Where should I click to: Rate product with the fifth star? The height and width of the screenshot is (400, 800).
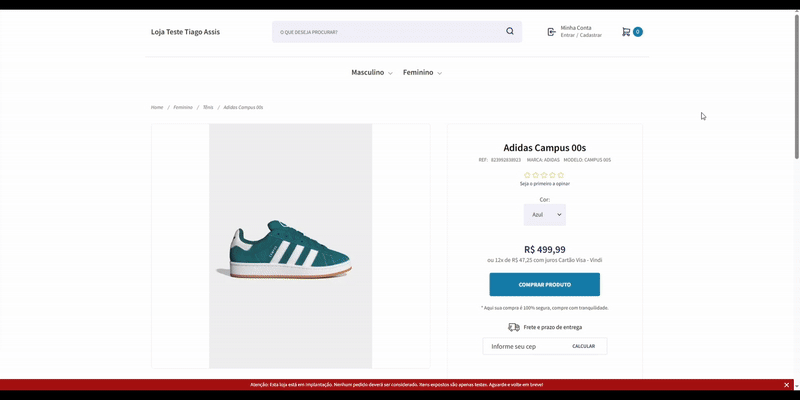pyautogui.click(x=561, y=175)
